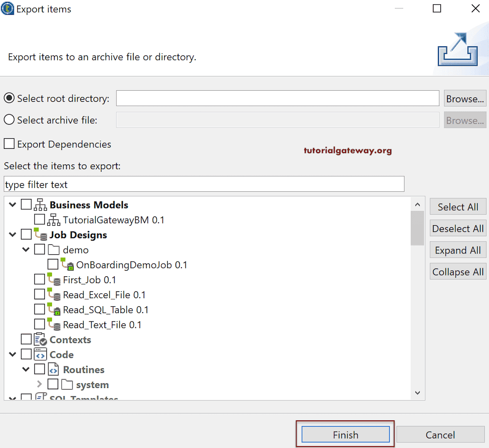Click the Finish button
Image resolution: width=489 pixels, height=448 pixels.
345,434
